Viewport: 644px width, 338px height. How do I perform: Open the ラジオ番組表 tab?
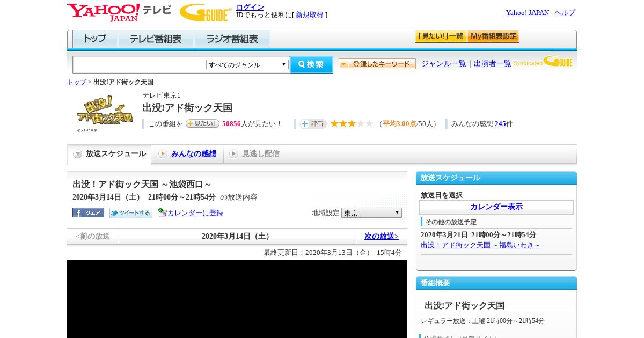(x=232, y=39)
